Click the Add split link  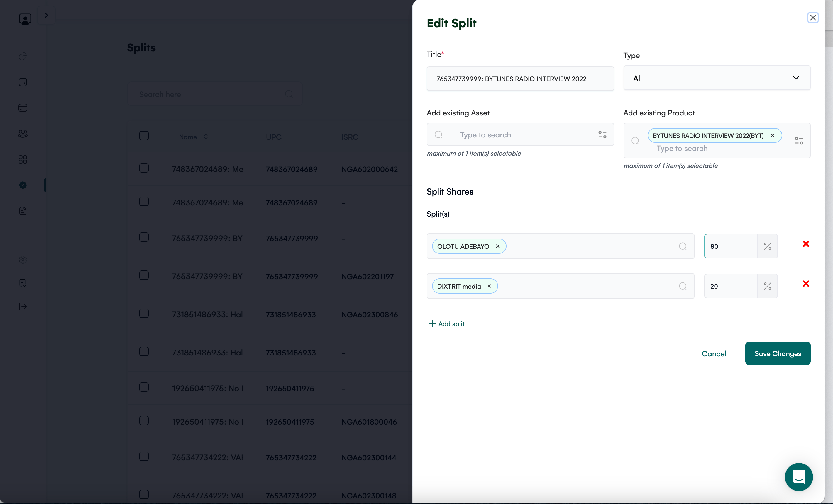[447, 323]
